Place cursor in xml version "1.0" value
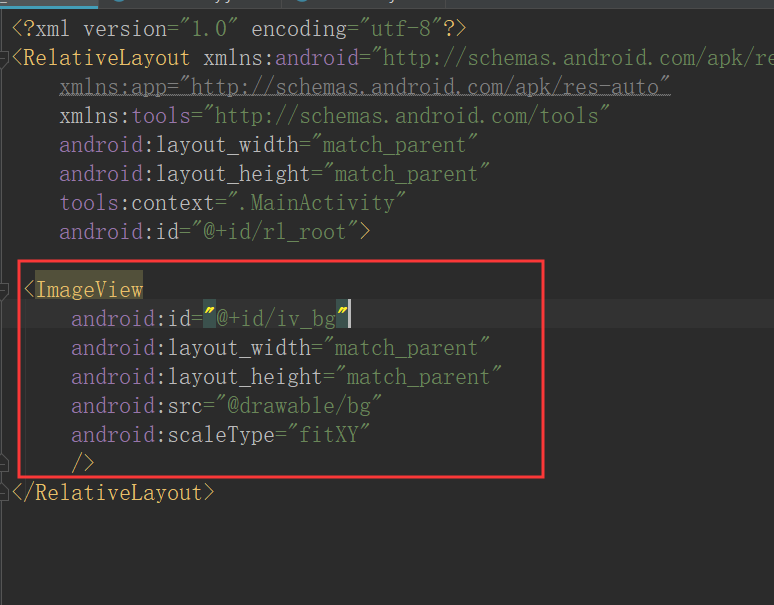The height and width of the screenshot is (605, 774). point(209,28)
